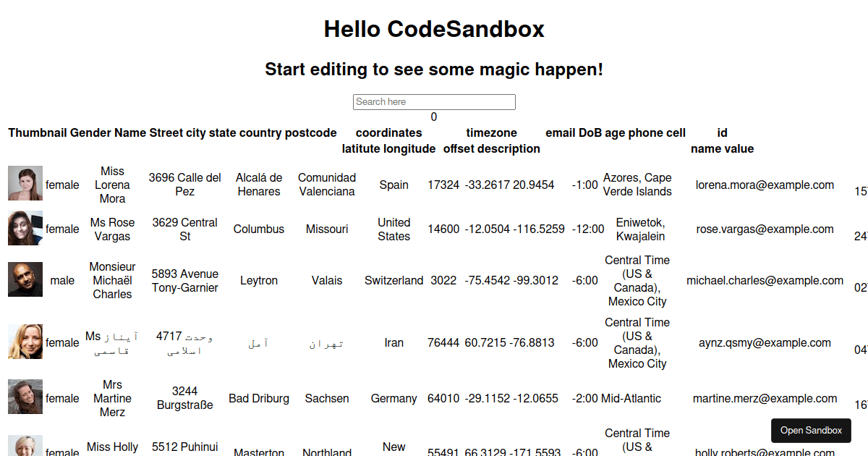Click the Open Sandbox button

811,430
